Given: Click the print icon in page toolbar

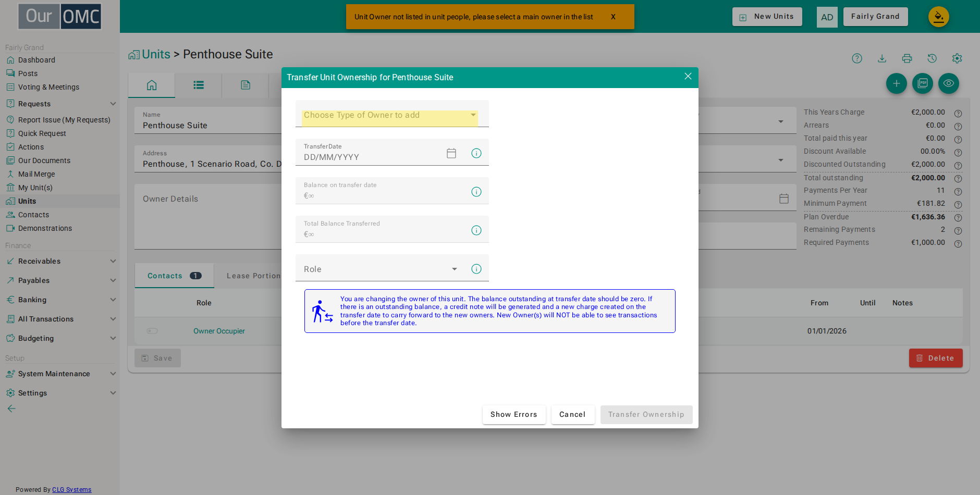Looking at the screenshot, I should click(x=907, y=58).
